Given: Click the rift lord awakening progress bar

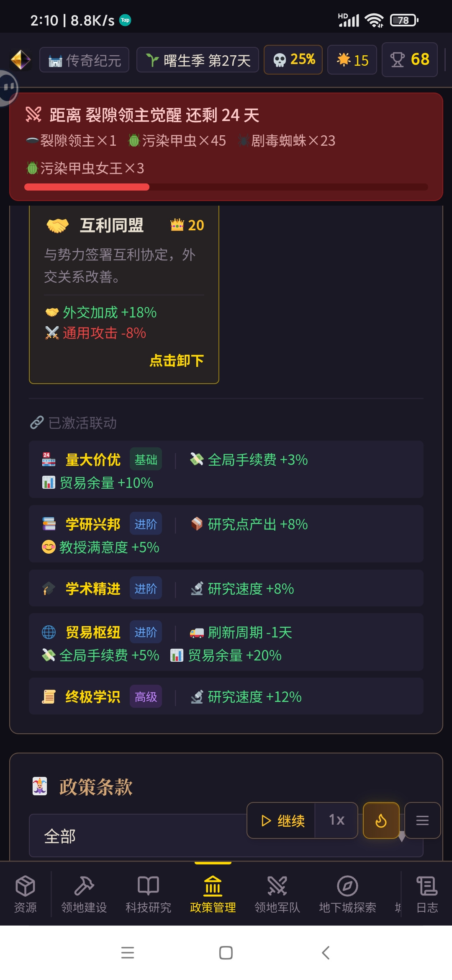Looking at the screenshot, I should 226,187.
